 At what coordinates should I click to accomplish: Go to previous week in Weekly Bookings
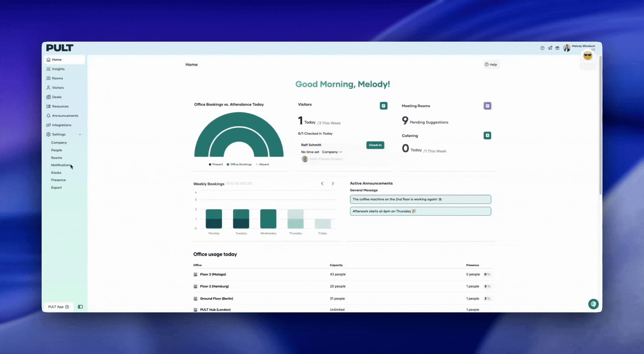point(322,184)
